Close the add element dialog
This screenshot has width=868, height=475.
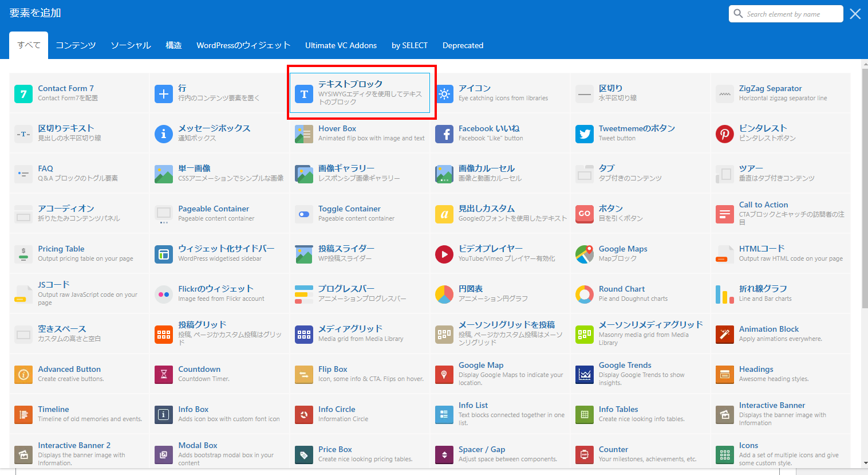click(x=855, y=14)
